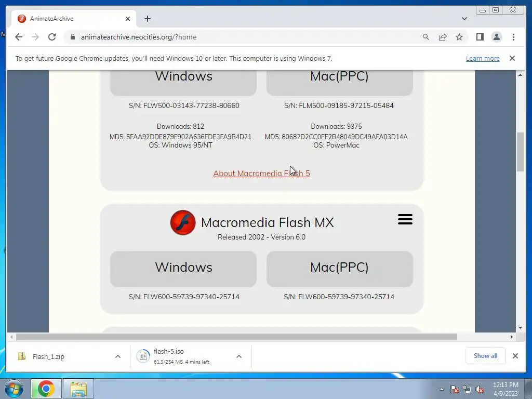This screenshot has height=399, width=532.
Task: Expand the tab search dropdown
Action: (464, 19)
